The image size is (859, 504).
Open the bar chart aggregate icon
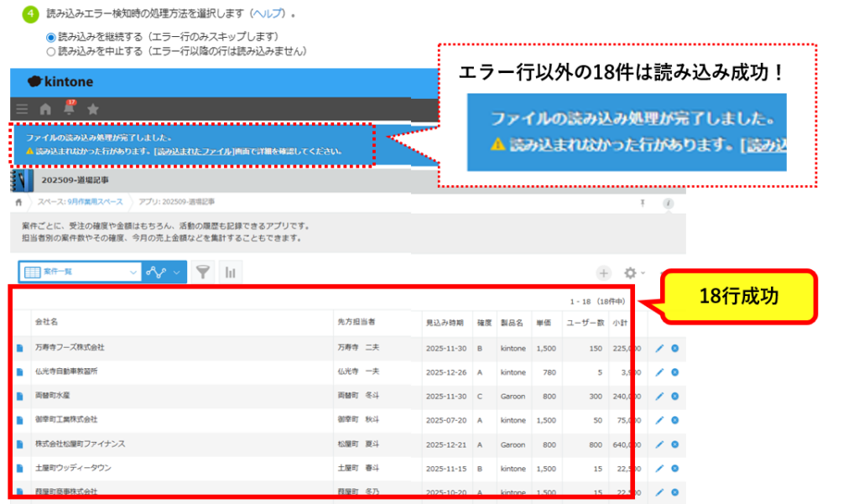pos(230,272)
